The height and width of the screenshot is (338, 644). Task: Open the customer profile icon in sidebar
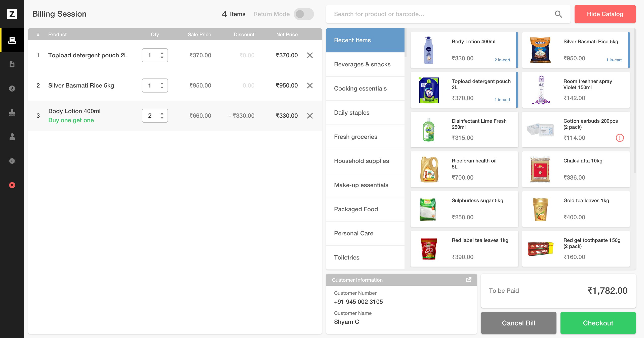[x=12, y=137]
